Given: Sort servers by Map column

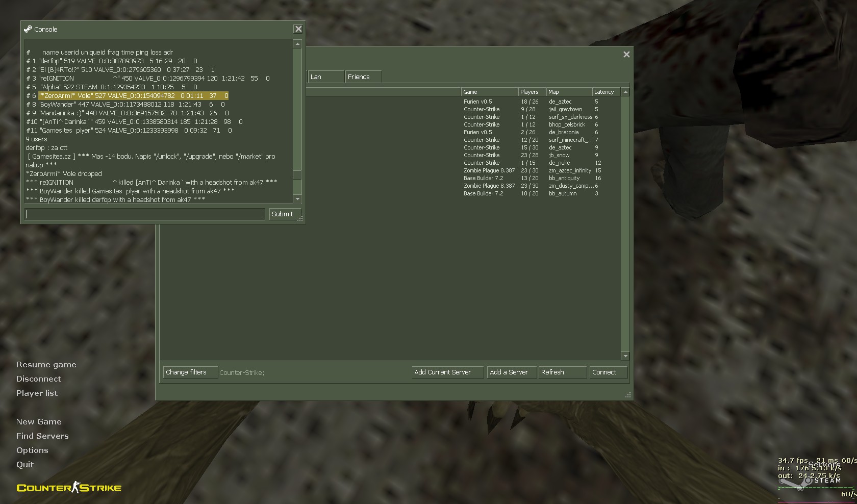Looking at the screenshot, I should pos(569,92).
